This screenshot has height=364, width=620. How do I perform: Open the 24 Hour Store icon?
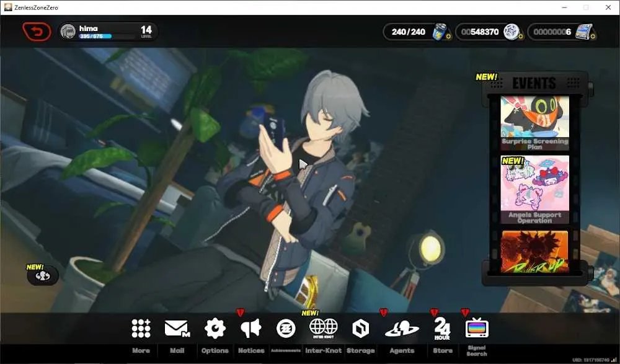click(442, 329)
